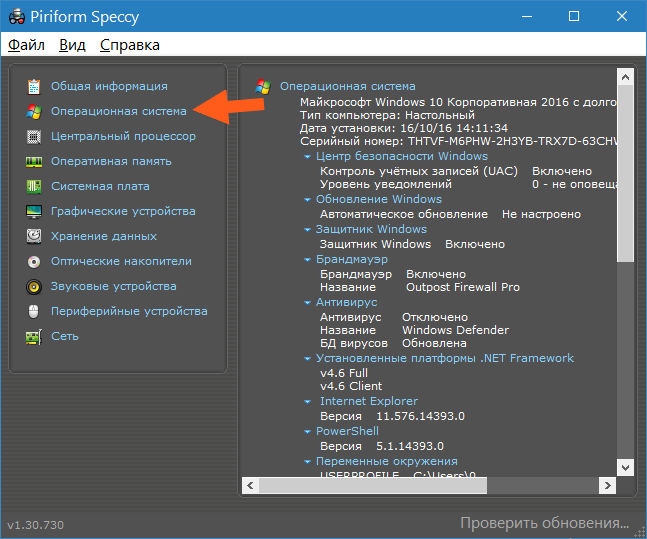
Task: Click the horizontal scrollbar right arrow
Action: click(x=607, y=486)
